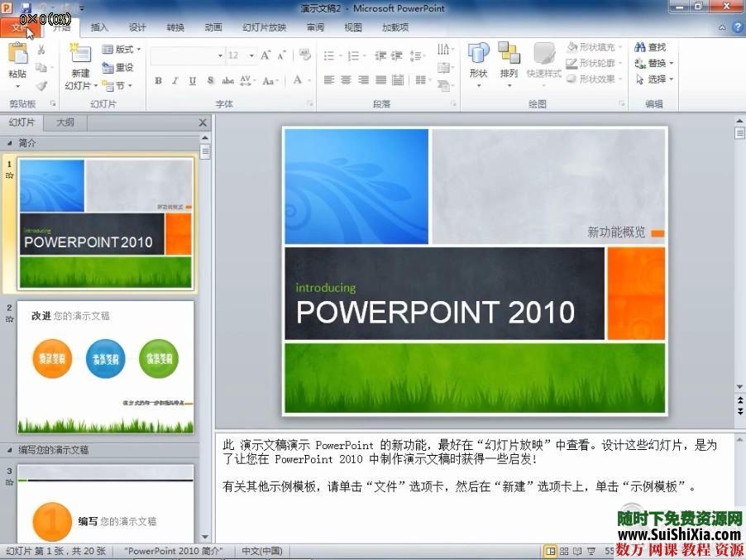The height and width of the screenshot is (560, 746).
Task: Toggle Align Text Left
Action: click(329, 80)
